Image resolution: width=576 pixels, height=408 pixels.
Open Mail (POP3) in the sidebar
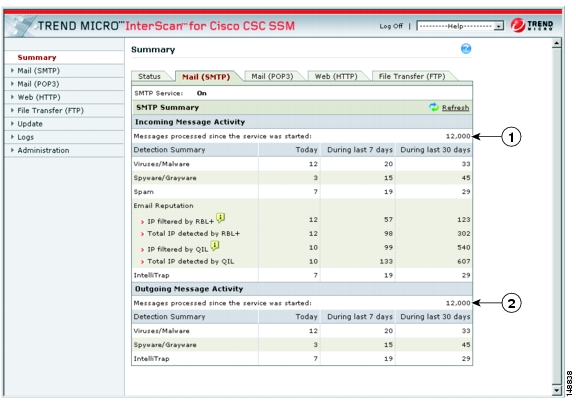(x=38, y=84)
